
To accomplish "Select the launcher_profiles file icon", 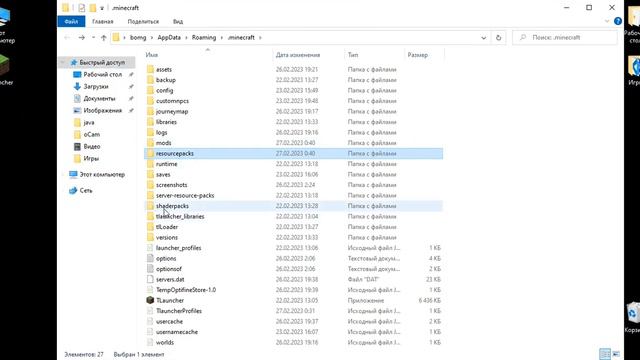I will (x=150, y=248).
